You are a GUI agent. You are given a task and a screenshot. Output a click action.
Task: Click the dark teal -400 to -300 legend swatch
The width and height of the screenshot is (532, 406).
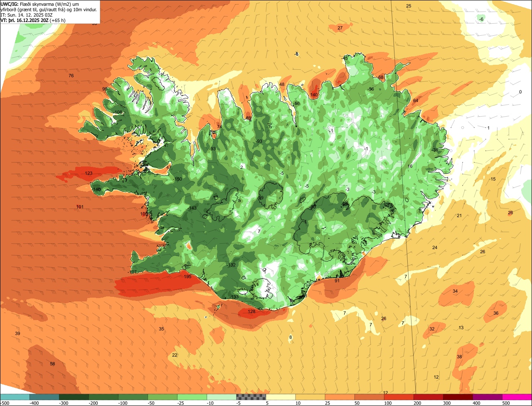point(44,397)
